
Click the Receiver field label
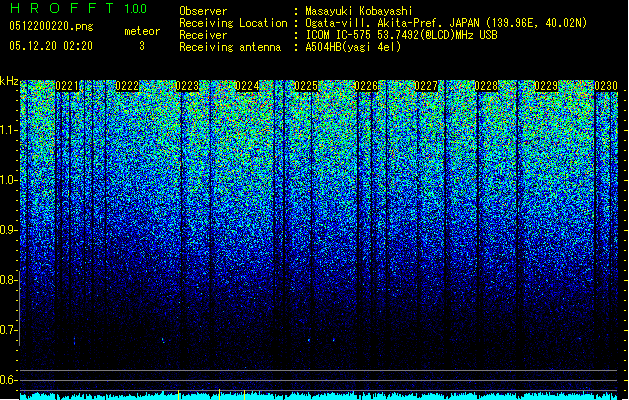tap(203, 35)
